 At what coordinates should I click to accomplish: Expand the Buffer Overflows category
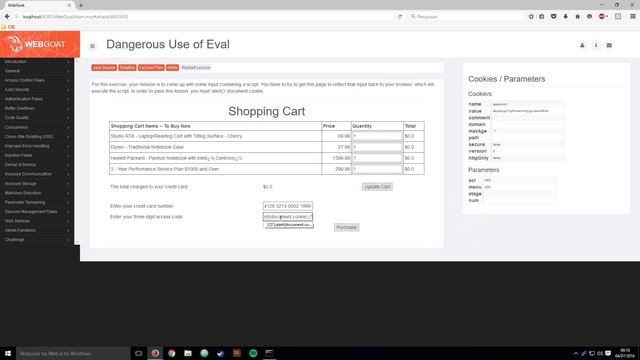[37, 109]
